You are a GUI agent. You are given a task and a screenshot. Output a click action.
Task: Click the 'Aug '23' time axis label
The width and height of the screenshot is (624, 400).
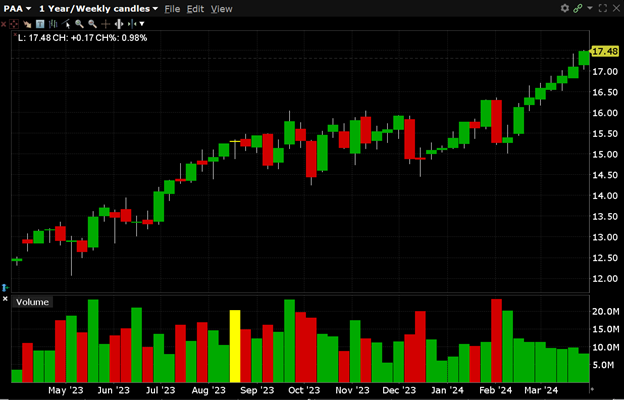[209, 390]
